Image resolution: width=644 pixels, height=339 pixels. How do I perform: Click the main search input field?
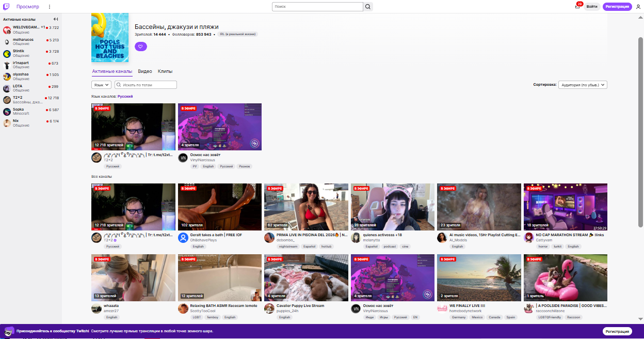click(x=317, y=7)
